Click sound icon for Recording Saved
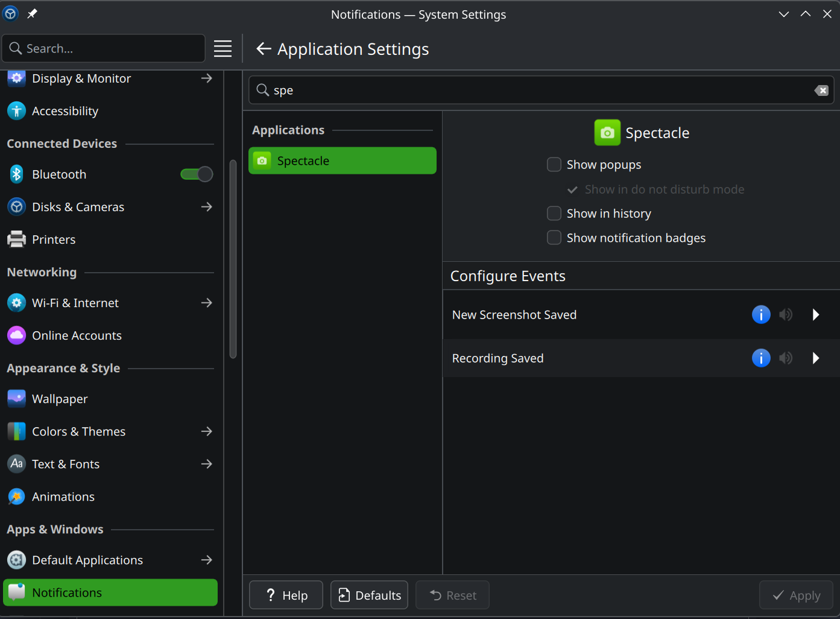 pyautogui.click(x=785, y=358)
